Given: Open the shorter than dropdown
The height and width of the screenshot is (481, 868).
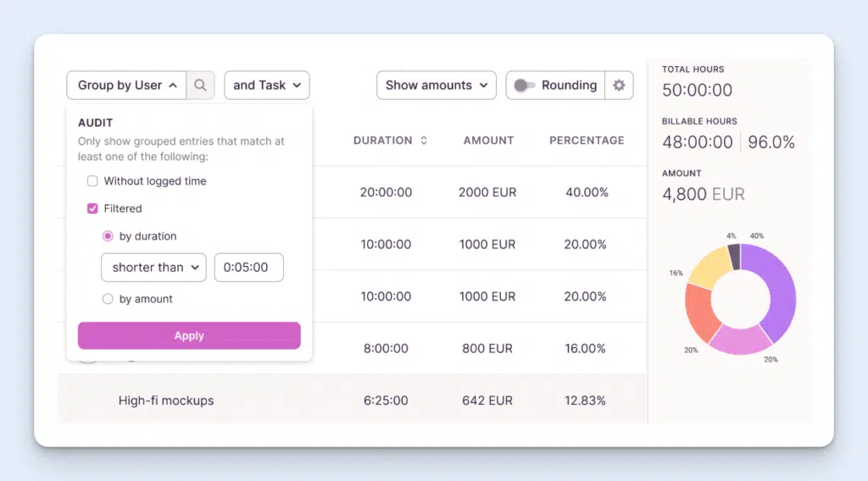Looking at the screenshot, I should [153, 268].
